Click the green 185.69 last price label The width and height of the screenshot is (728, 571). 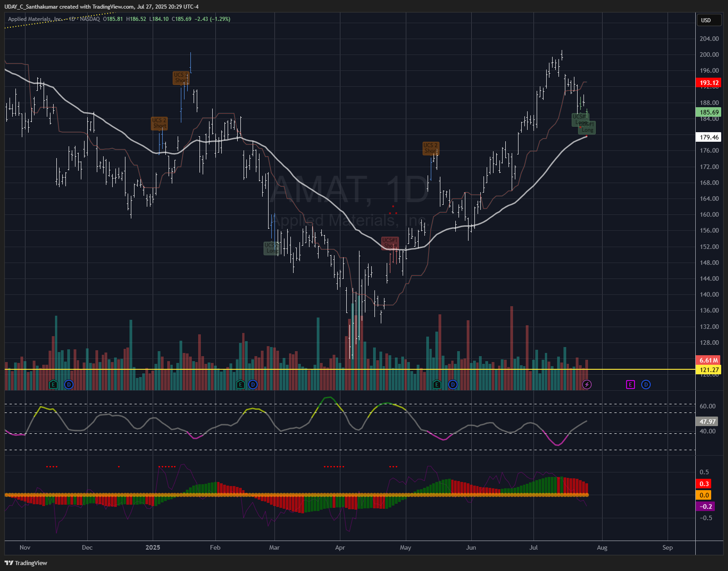click(709, 112)
